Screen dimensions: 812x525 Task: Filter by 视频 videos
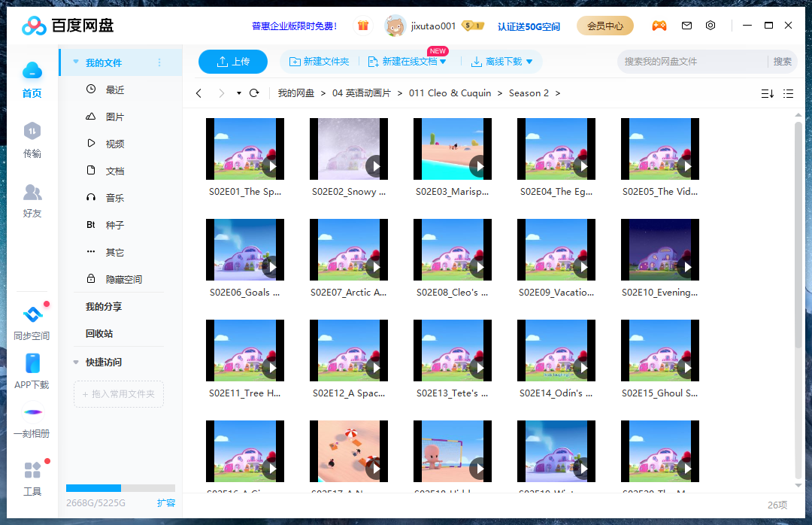click(115, 144)
